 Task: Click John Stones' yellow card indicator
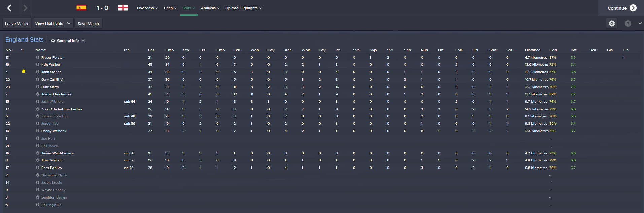pos(24,71)
